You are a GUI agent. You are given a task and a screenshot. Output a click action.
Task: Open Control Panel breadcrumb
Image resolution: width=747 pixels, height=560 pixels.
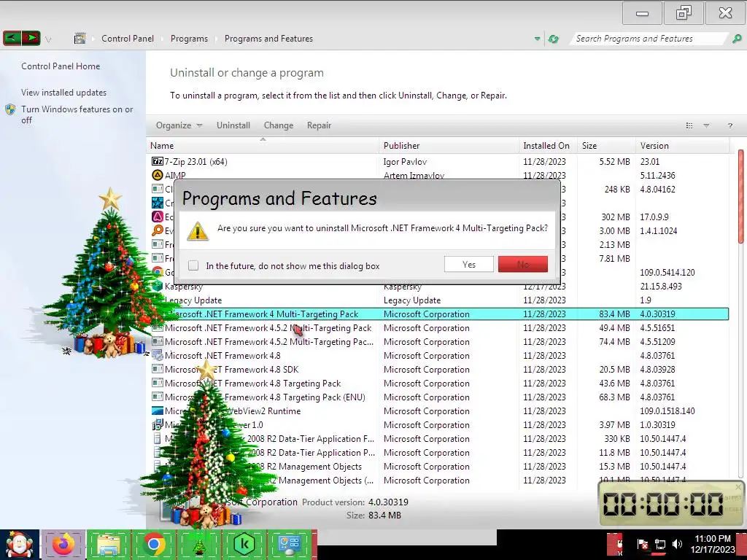click(128, 39)
